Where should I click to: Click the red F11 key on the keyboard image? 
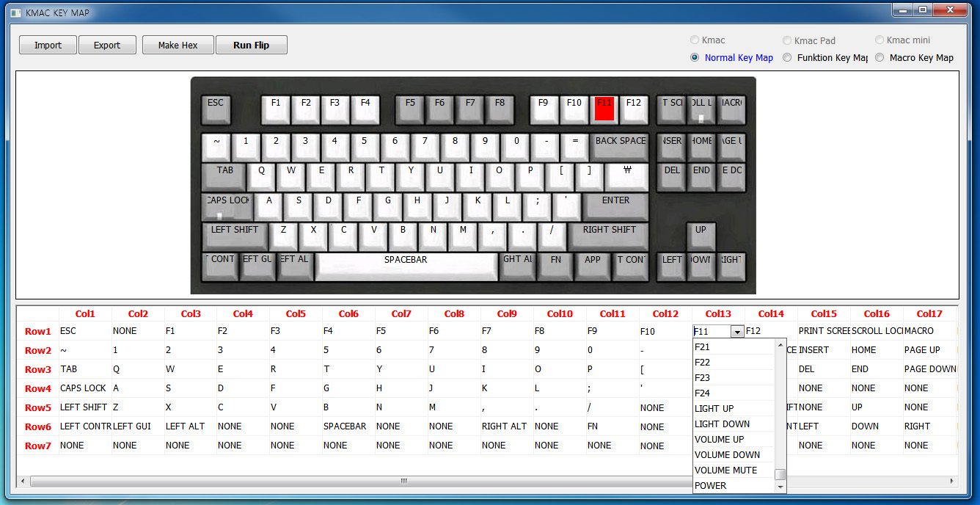click(x=604, y=109)
